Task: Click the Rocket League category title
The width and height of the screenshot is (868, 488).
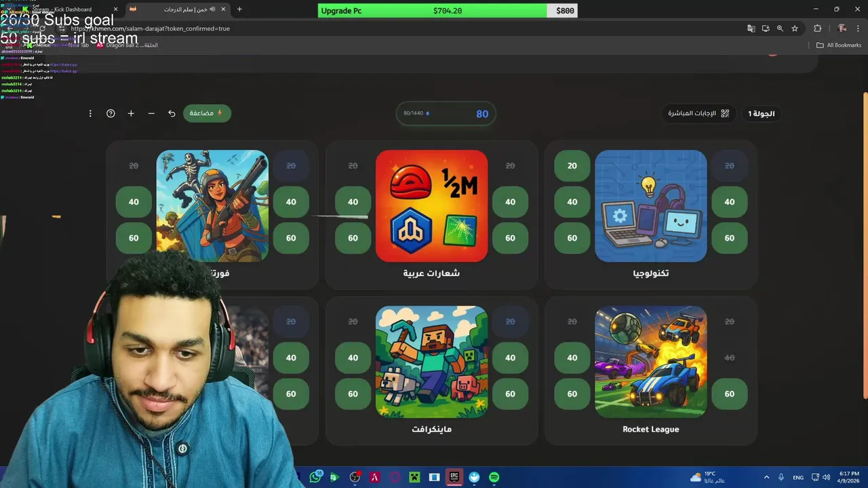Action: [651, 429]
